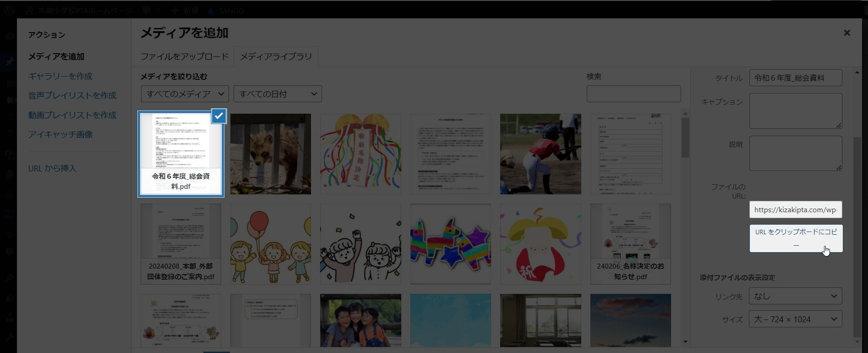Image resolution: width=868 pixels, height=353 pixels.
Task: Expand the すべての日付 date dropdown
Action: [x=278, y=94]
